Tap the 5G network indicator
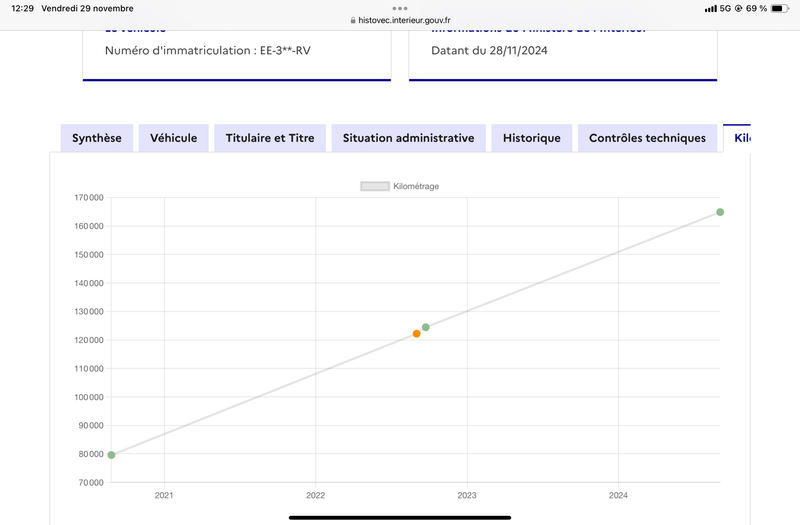800x525 pixels. coord(725,8)
